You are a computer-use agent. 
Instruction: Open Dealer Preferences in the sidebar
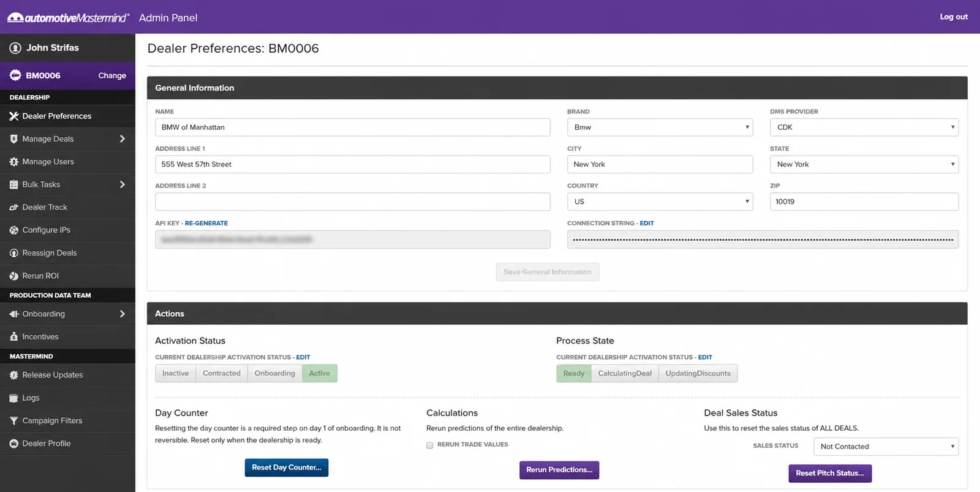point(67,116)
